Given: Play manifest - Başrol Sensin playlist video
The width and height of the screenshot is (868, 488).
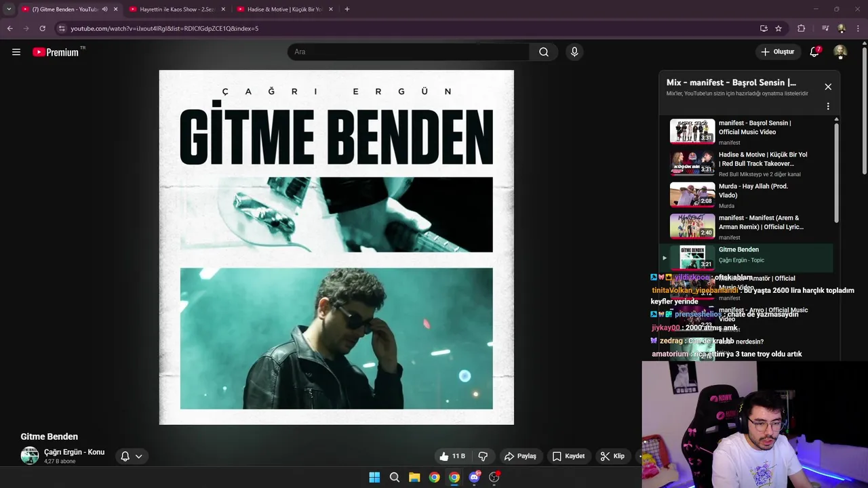Looking at the screenshot, I should click(x=746, y=131).
